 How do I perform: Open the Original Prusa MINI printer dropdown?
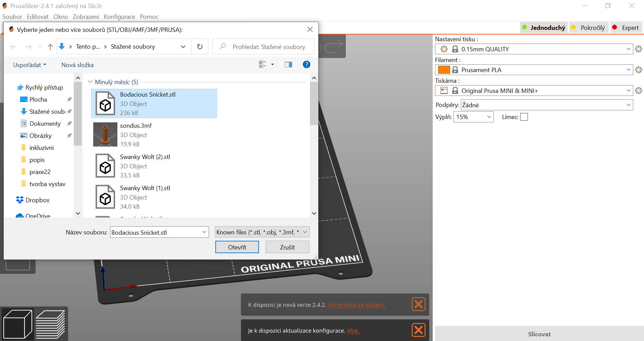(534, 91)
